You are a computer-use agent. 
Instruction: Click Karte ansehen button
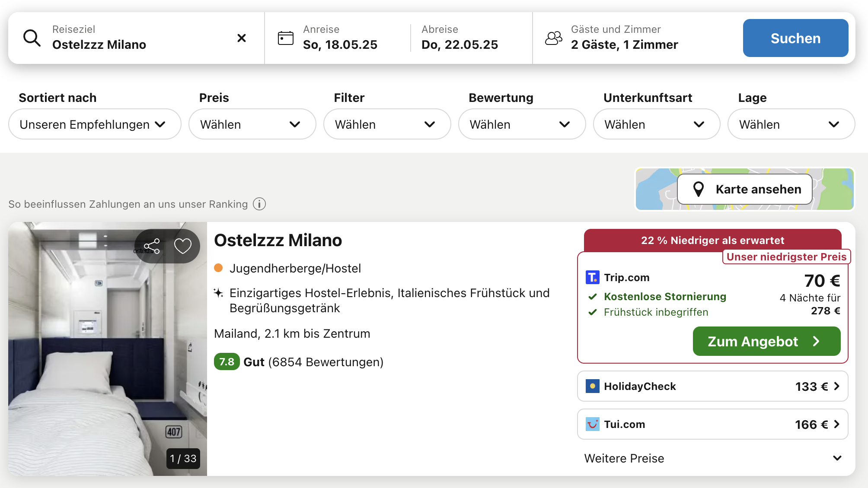745,189
